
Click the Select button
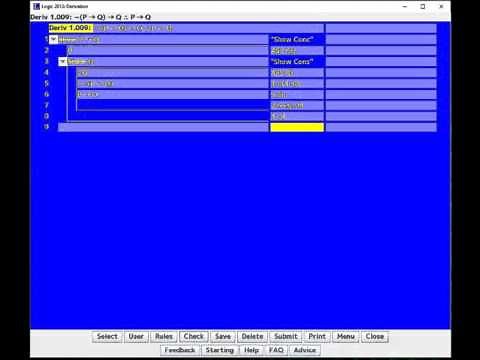pos(107,336)
